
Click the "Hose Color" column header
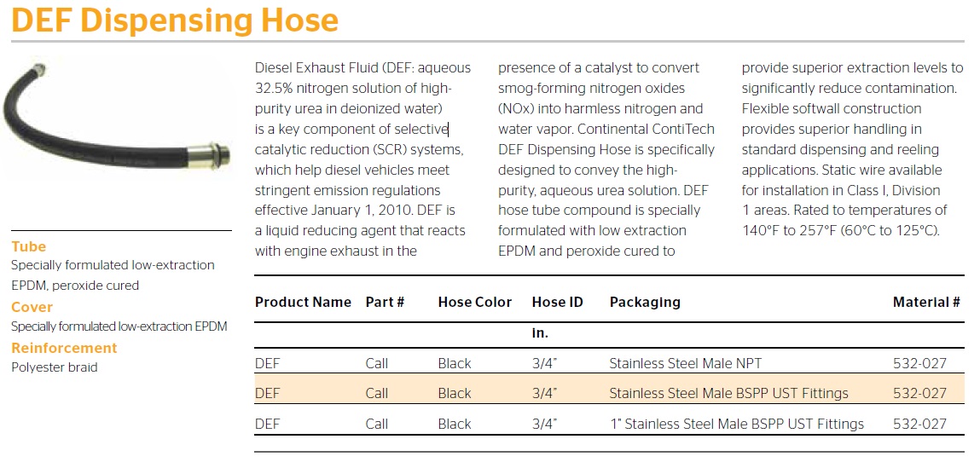coord(474,302)
